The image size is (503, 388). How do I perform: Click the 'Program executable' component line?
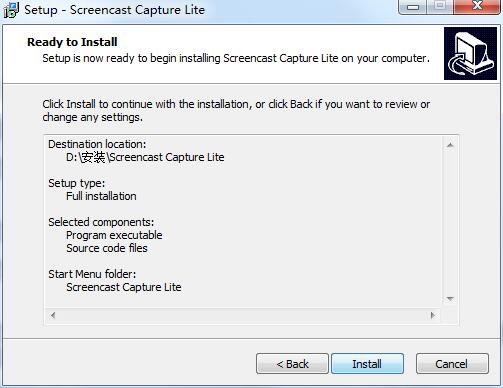point(114,235)
